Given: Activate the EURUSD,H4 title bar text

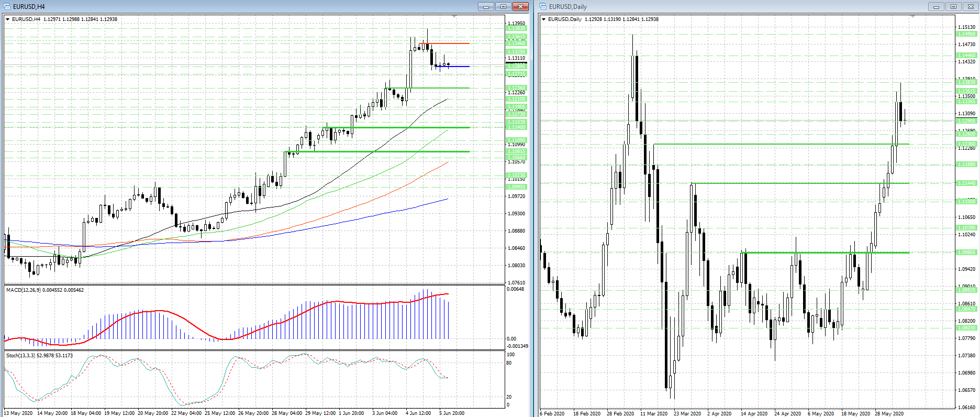Looking at the screenshot, I should click(x=29, y=7).
